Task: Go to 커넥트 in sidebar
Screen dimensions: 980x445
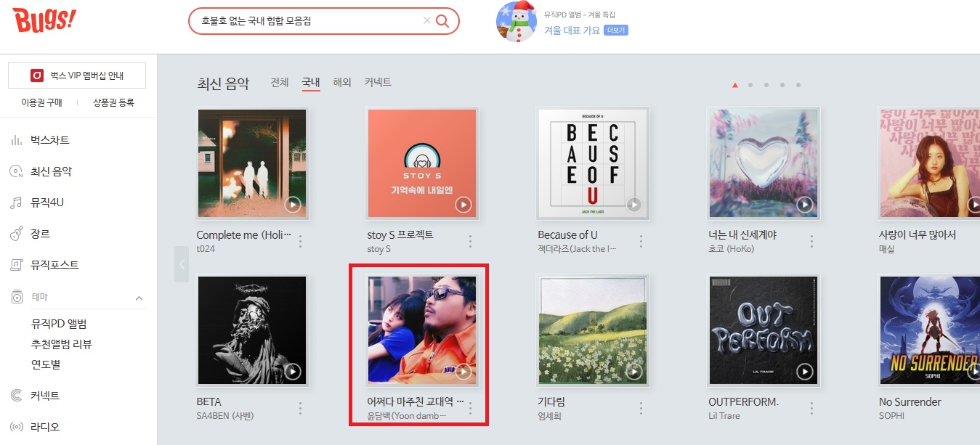Action: tap(45, 396)
